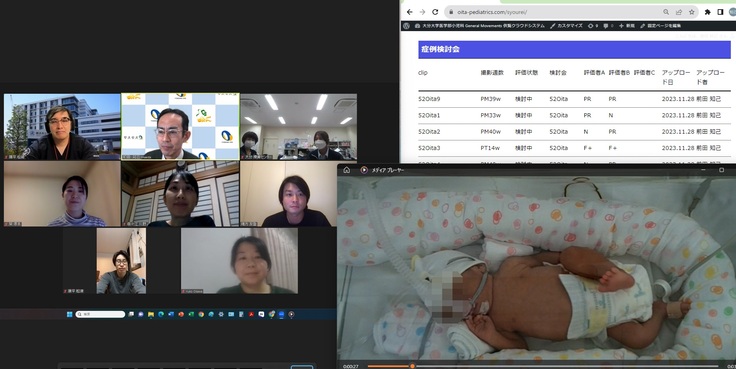Viewport: 736px width, 369px height.
Task: Click the baby video in Media Player
Action: 537,269
